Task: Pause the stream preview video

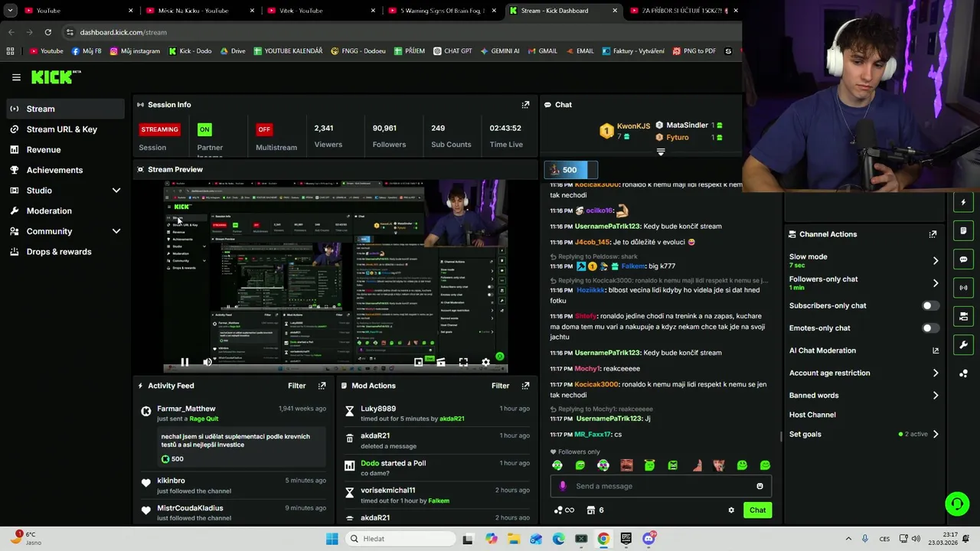Action: coord(185,362)
